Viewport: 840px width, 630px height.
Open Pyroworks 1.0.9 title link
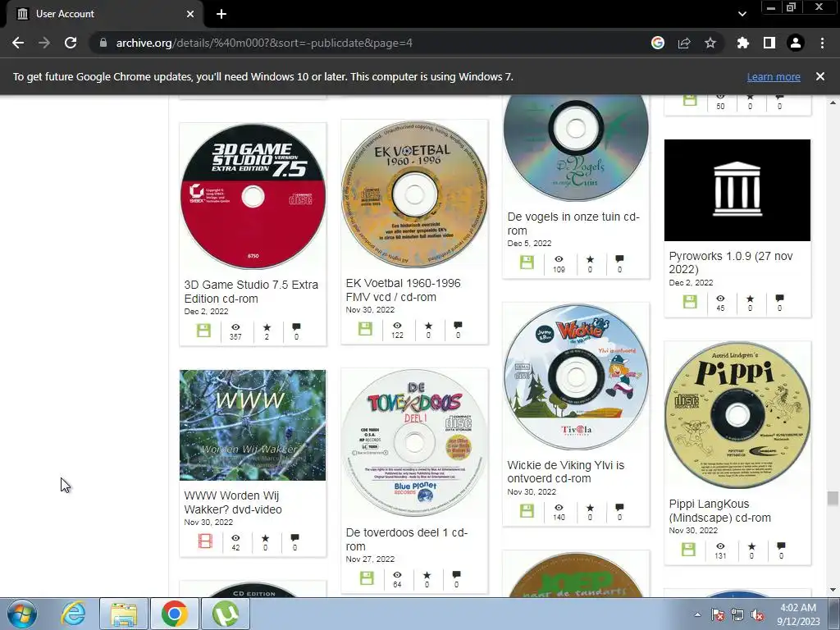(x=731, y=262)
